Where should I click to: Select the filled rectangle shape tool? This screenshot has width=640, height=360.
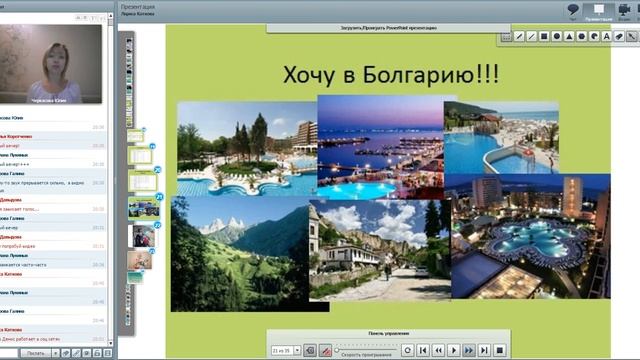click(x=544, y=37)
